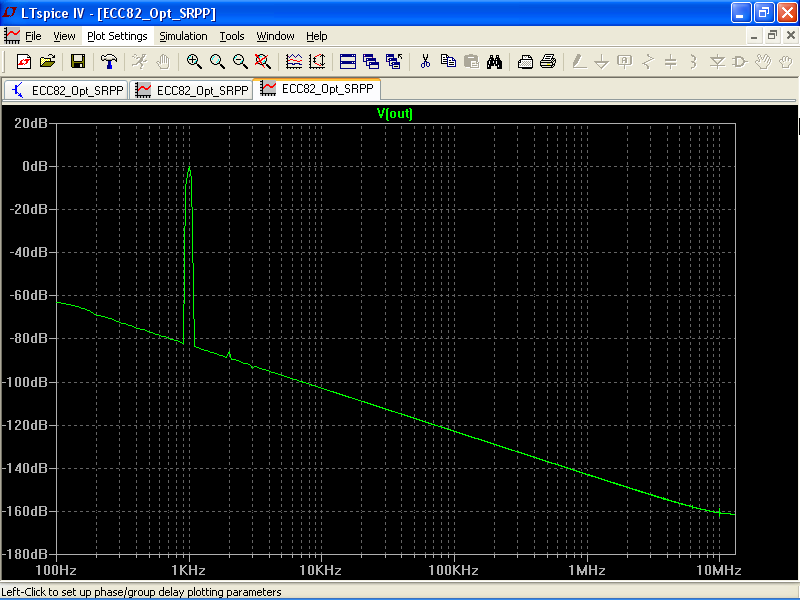Screen dimensions: 800x600
Task: Click the LTspice title bar application icon
Action: pyautogui.click(x=10, y=13)
